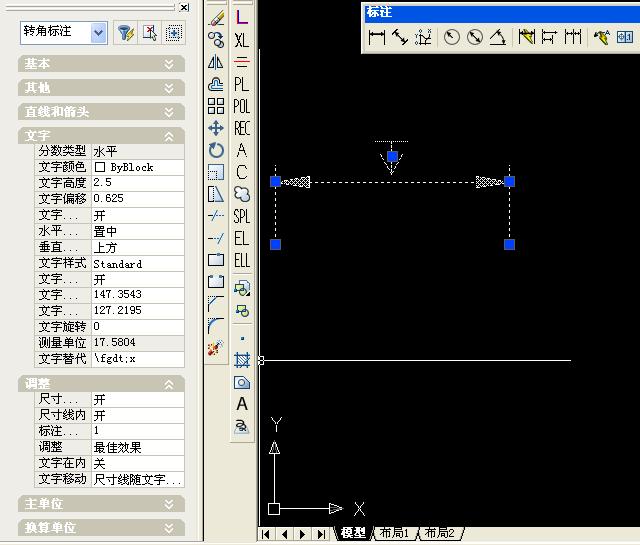The width and height of the screenshot is (640, 545).
Task: Select the Polyline (PL) tool
Action: [242, 84]
